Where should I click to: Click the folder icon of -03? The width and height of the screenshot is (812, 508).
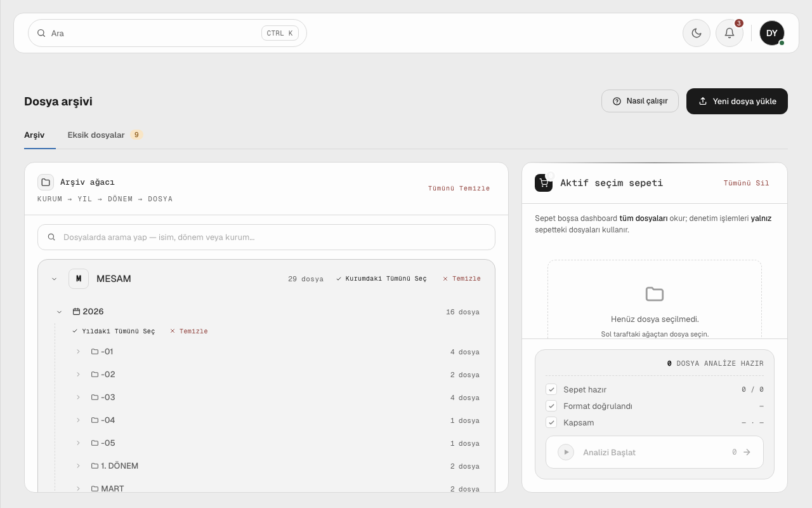(x=95, y=398)
